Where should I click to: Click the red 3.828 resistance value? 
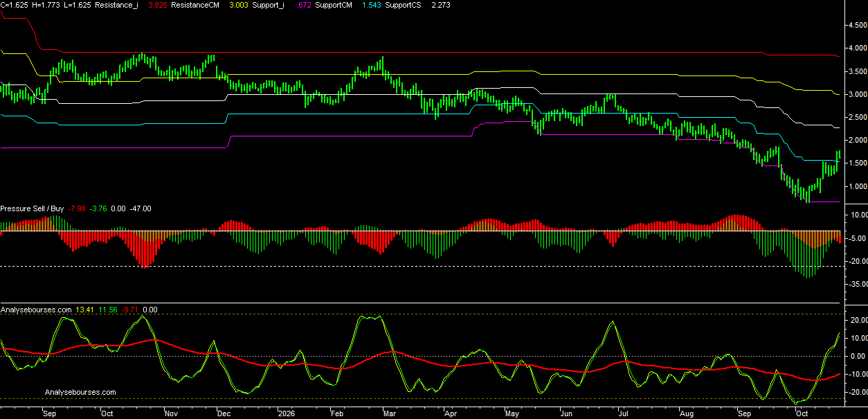pos(159,5)
